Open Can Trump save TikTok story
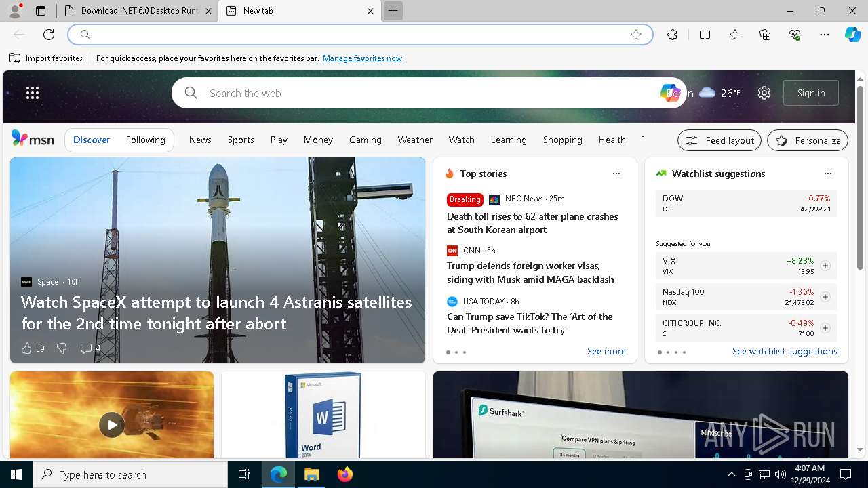Screen dimensions: 868x488 (x=530, y=323)
